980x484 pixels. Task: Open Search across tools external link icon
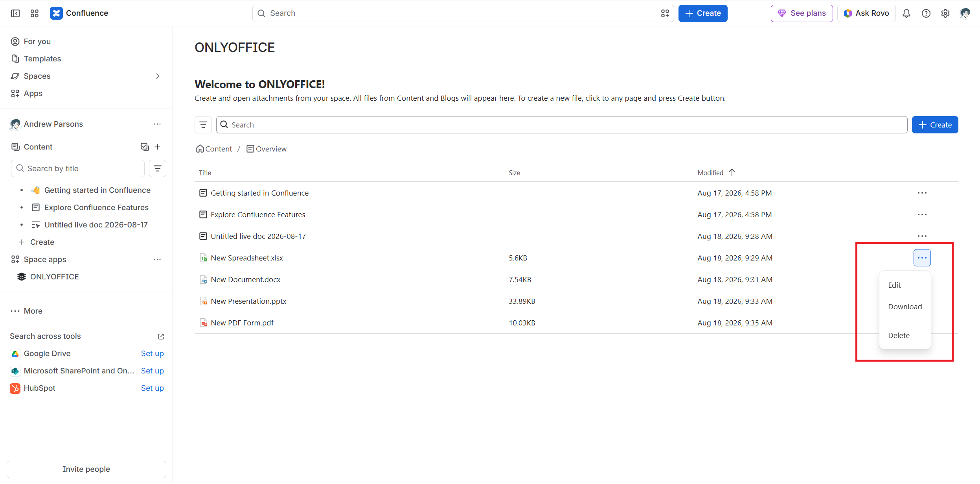[x=161, y=336]
